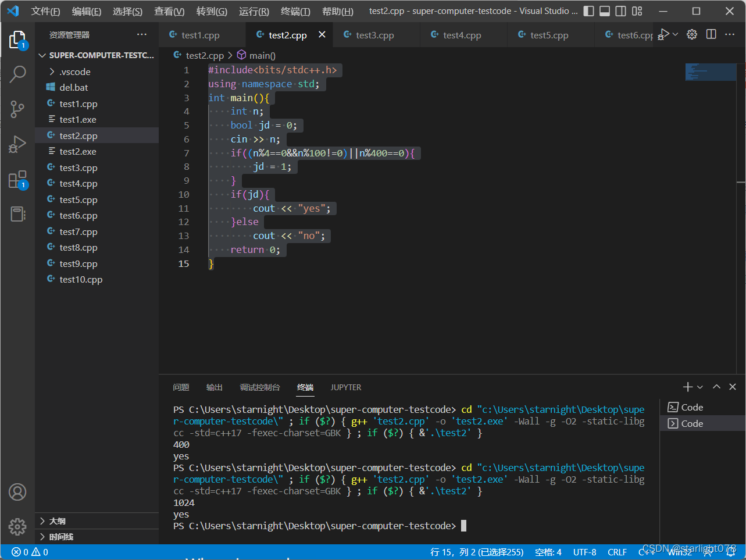Viewport: 746px width, 560px height.
Task: Switch to 调试控制台 panel tab
Action: [x=260, y=387]
